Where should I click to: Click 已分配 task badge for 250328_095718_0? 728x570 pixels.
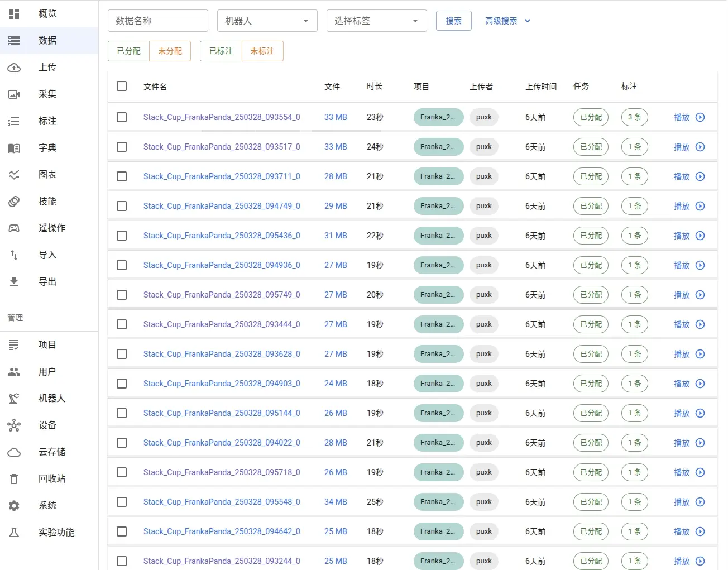point(591,472)
